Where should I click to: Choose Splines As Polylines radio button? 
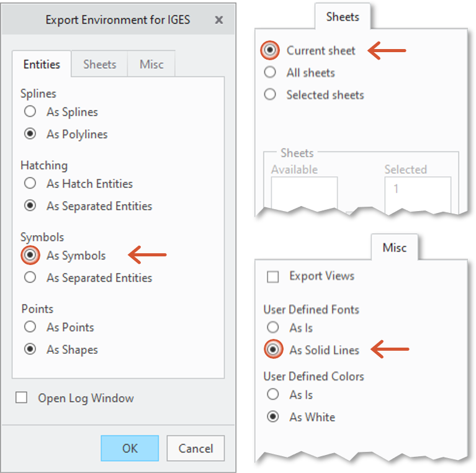[30, 135]
